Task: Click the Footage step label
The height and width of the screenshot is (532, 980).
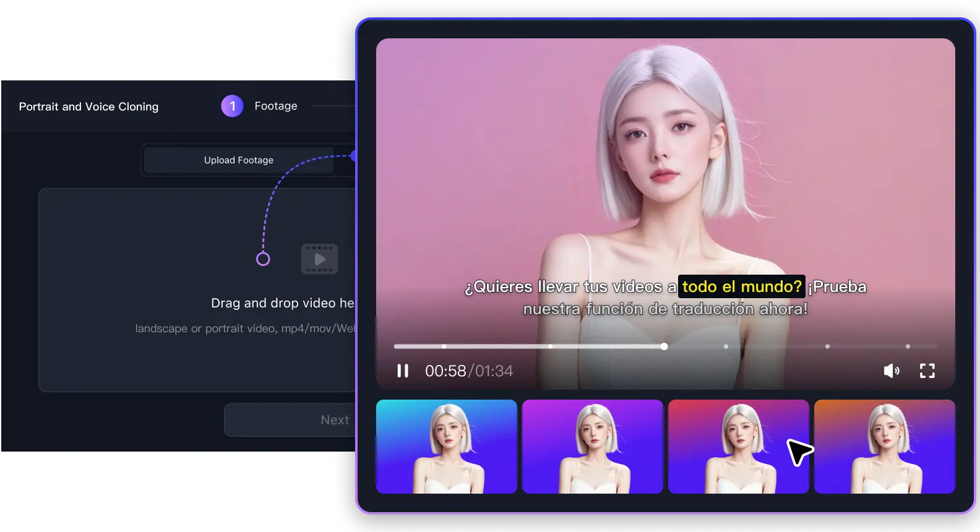Action: (x=276, y=106)
